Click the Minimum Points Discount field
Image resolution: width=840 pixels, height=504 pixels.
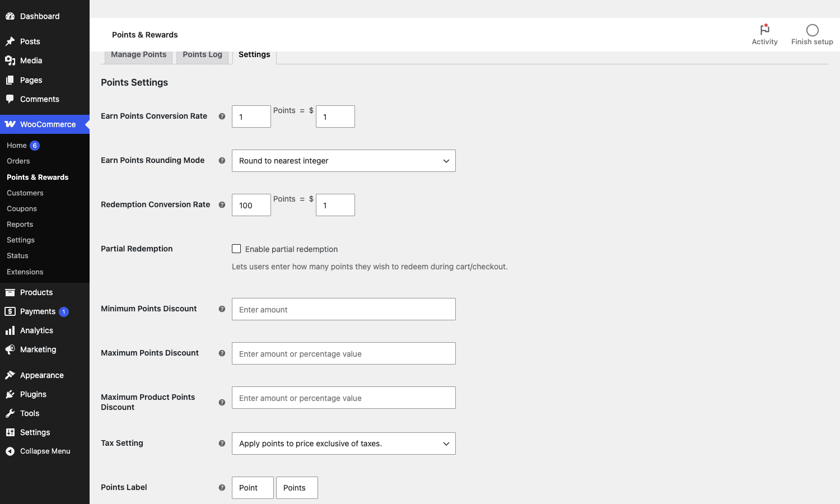tap(344, 309)
